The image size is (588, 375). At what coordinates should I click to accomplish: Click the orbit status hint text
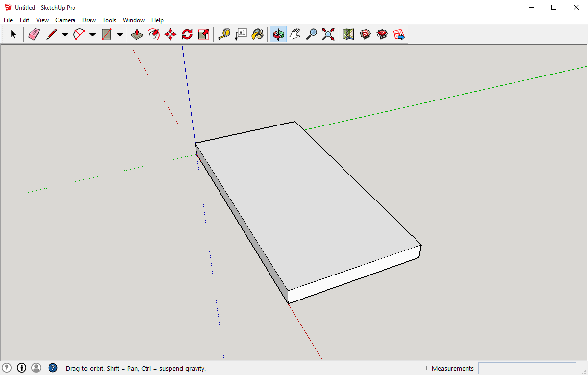coord(136,368)
